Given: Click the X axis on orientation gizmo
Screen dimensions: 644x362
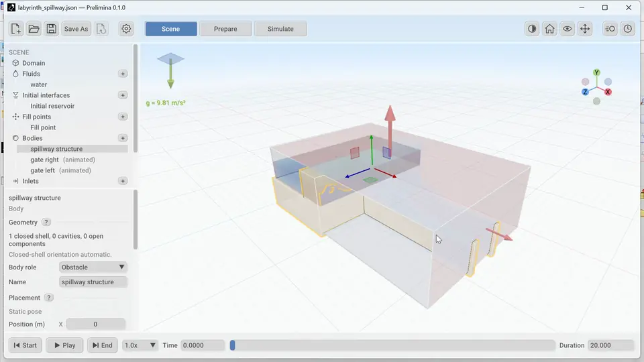Looking at the screenshot, I should click(x=608, y=92).
